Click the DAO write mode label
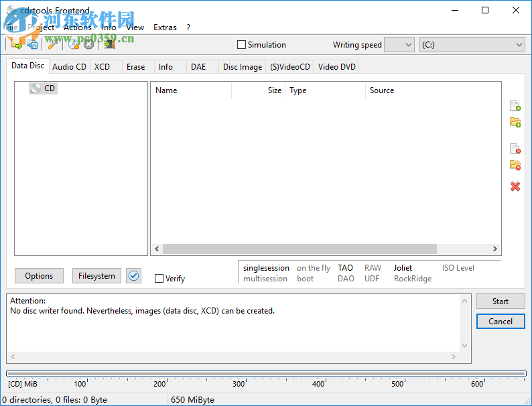This screenshot has height=406, width=532. click(x=346, y=279)
